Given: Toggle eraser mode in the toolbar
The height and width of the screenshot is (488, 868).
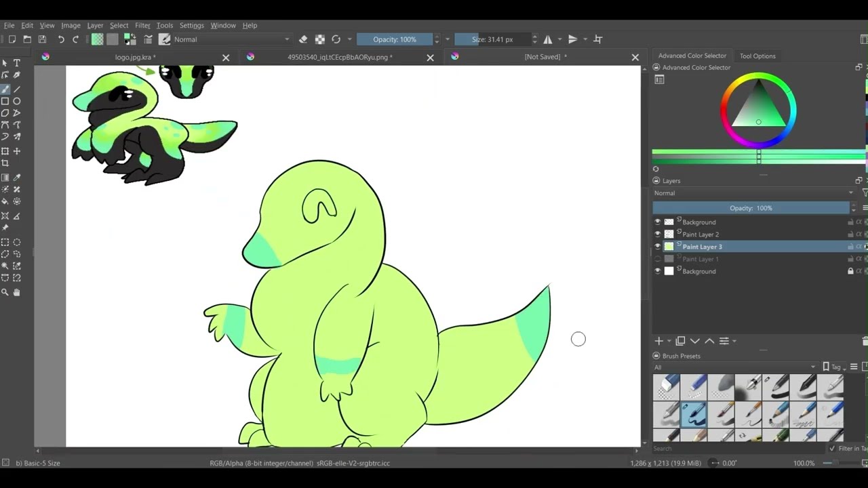Looking at the screenshot, I should click(x=303, y=39).
